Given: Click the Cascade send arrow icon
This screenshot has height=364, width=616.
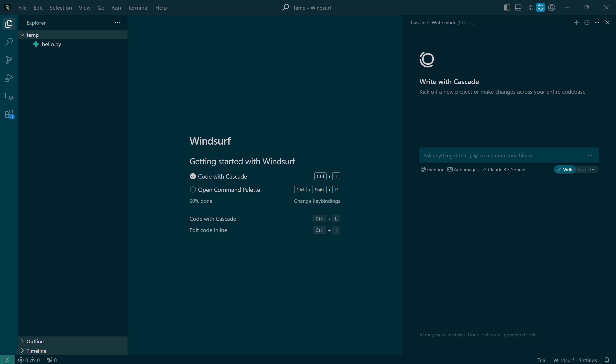Looking at the screenshot, I should coord(590,155).
